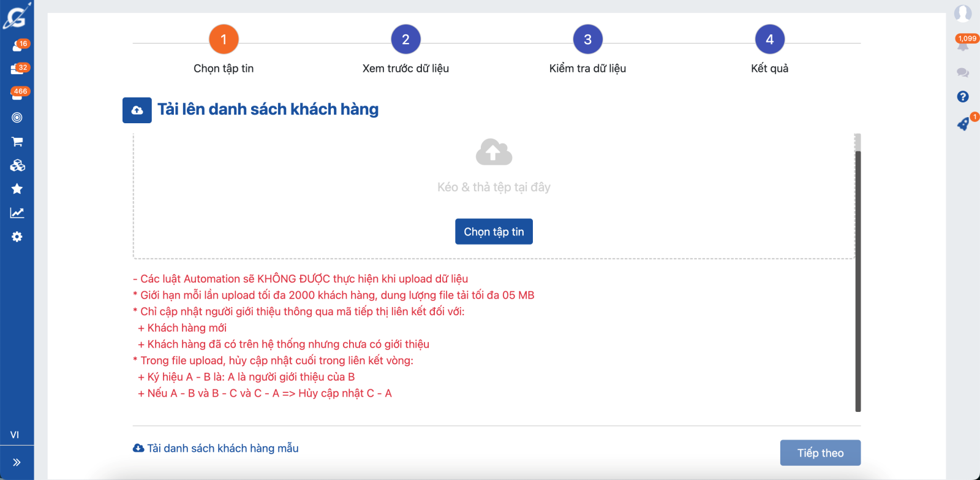Open the cubes products icon in sidebar
The width and height of the screenshot is (980, 480).
tap(17, 166)
